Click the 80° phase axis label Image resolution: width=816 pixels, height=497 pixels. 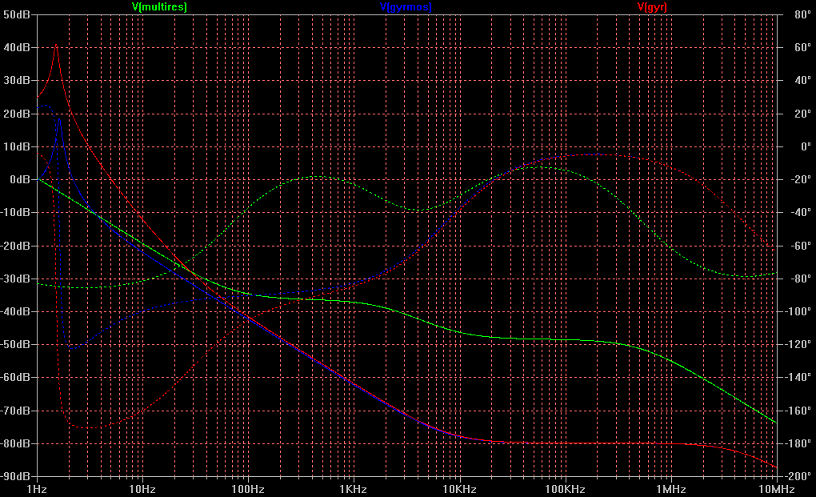(x=802, y=15)
